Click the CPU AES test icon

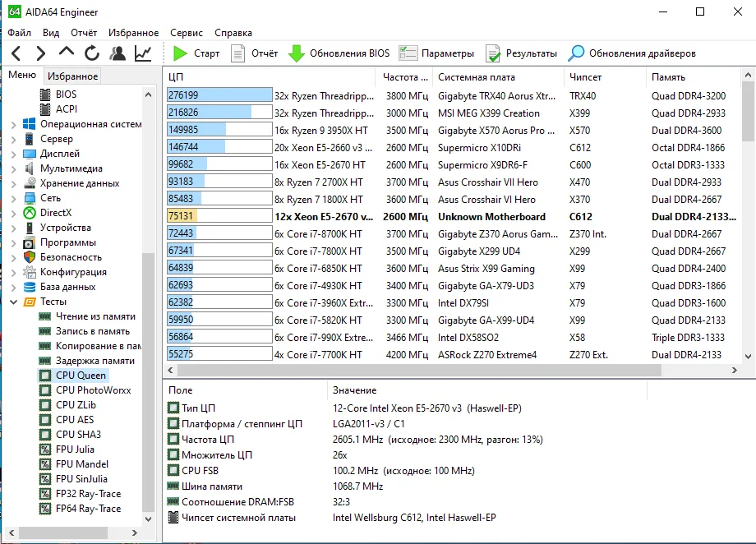(x=45, y=420)
